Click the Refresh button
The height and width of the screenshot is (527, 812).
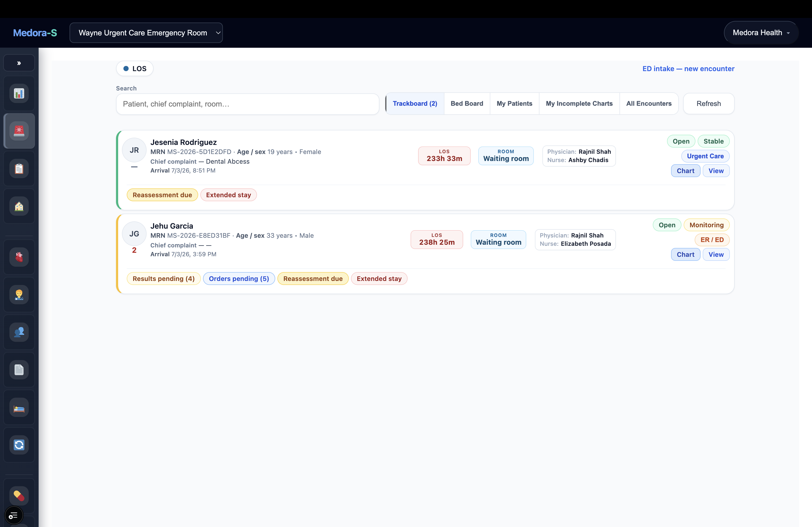coord(709,104)
